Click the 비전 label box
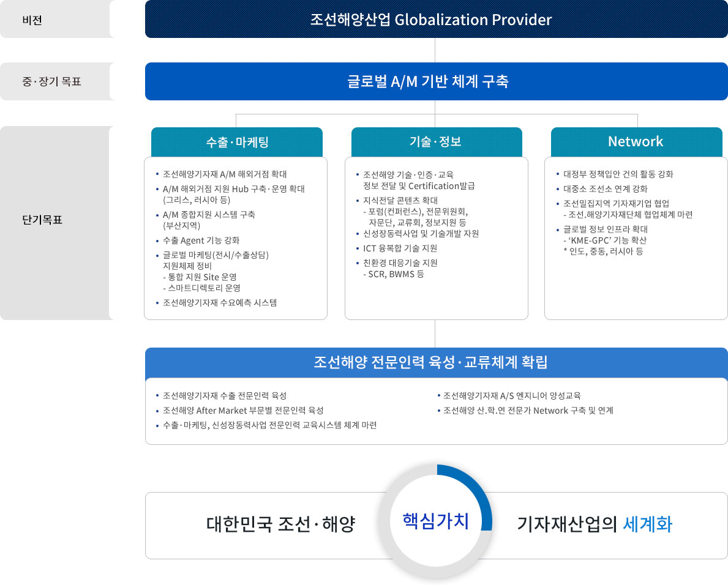 click(57, 19)
